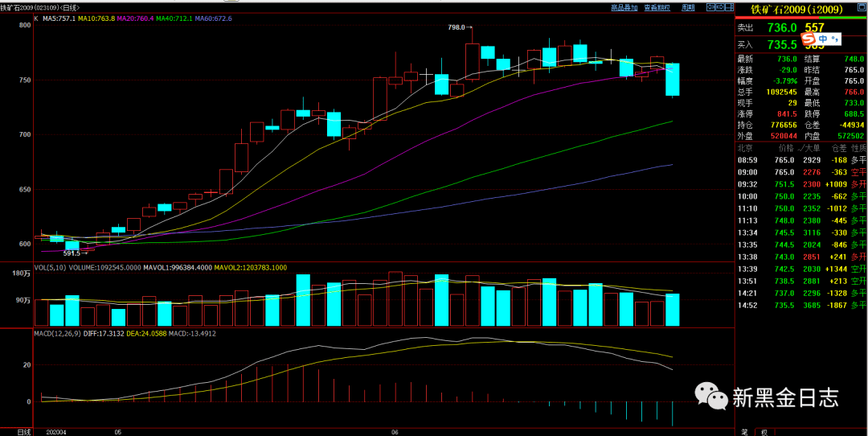This screenshot has height=436, width=868.
Task: Click the 日线 period label at bottom left
Action: click(x=24, y=432)
